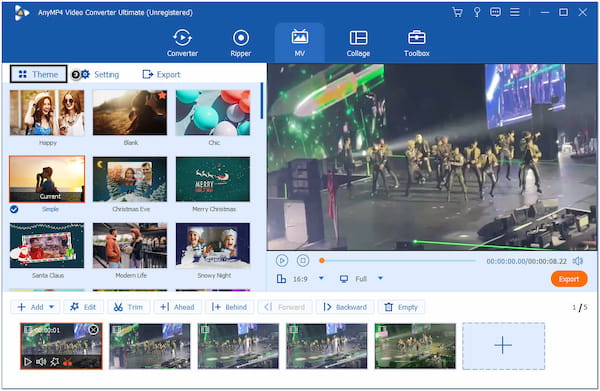Screen dimensions: 600x391
Task: Apply the Merry Christmas theme
Action: click(x=213, y=179)
